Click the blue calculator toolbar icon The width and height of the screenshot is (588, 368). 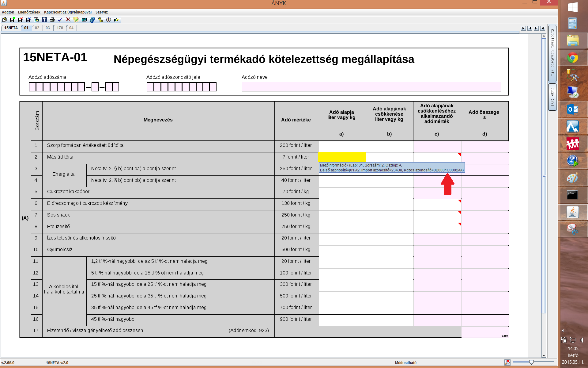(92, 20)
